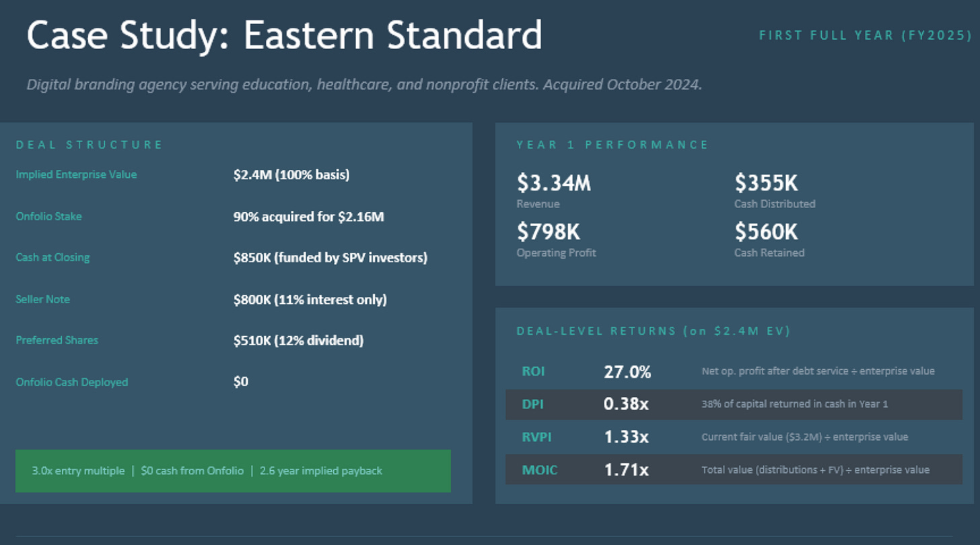Click the 'Total value (distributions + FV)' description
The width and height of the screenshot is (980, 545).
tap(815, 470)
